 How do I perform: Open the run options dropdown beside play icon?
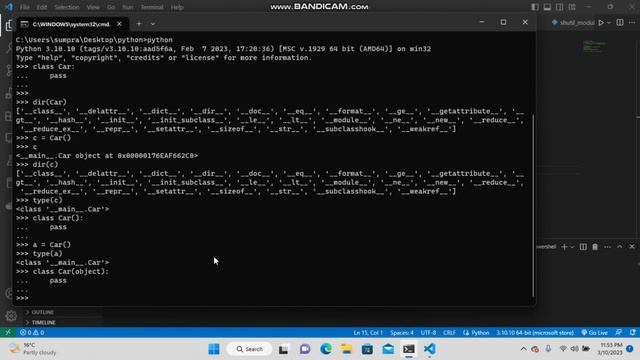click(609, 23)
